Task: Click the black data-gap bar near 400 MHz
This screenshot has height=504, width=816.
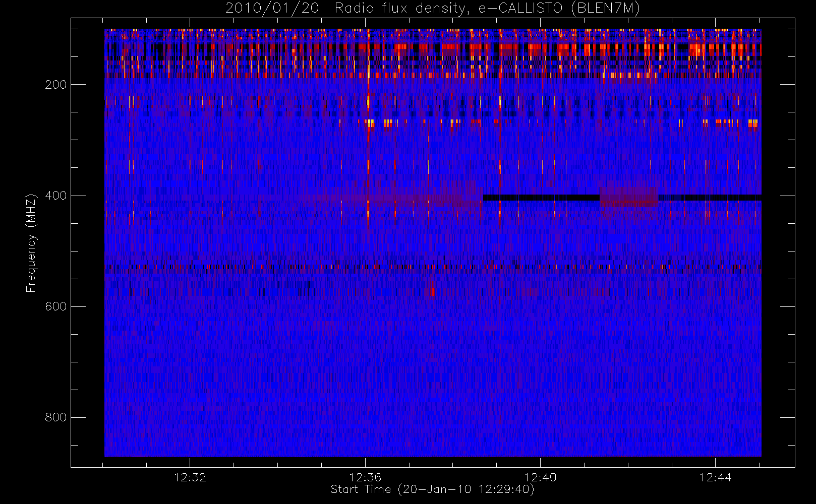Action: pyautogui.click(x=541, y=198)
